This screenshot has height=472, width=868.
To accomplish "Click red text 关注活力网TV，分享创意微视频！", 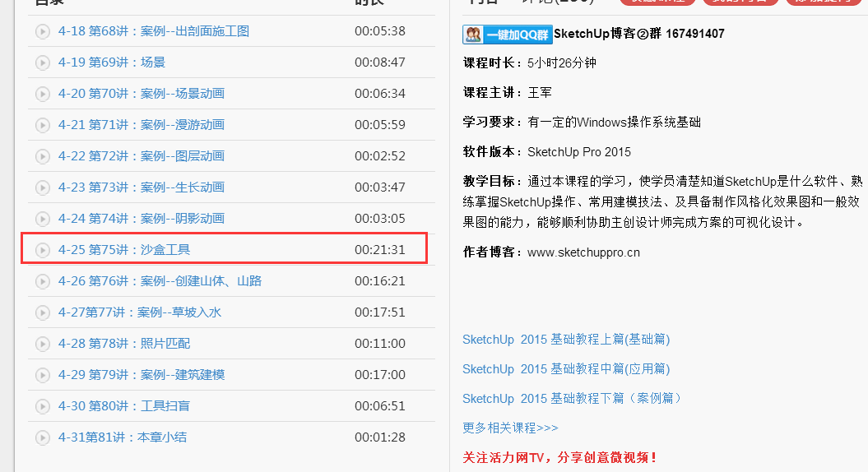I will (560, 458).
